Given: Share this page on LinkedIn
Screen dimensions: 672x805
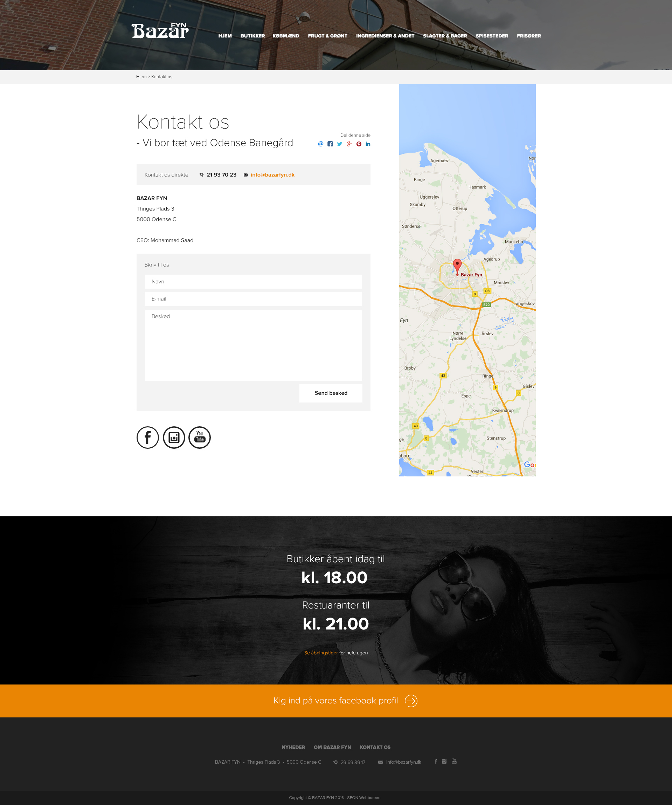Looking at the screenshot, I should click(368, 144).
